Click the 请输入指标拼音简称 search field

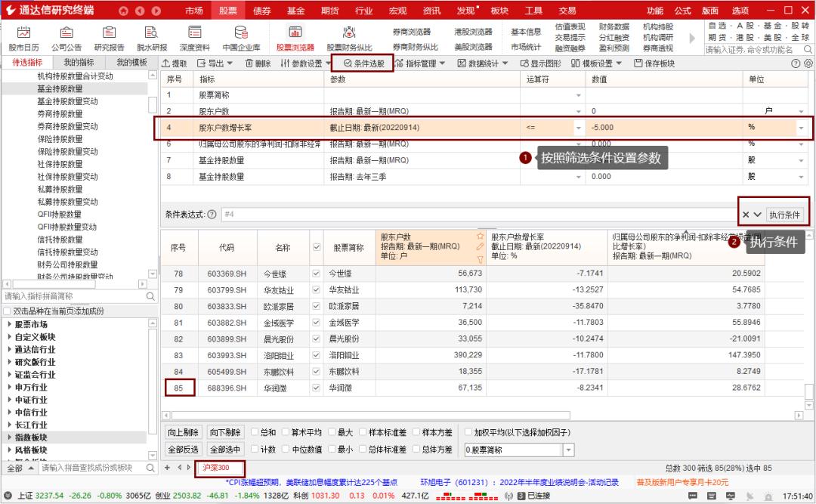click(x=72, y=296)
